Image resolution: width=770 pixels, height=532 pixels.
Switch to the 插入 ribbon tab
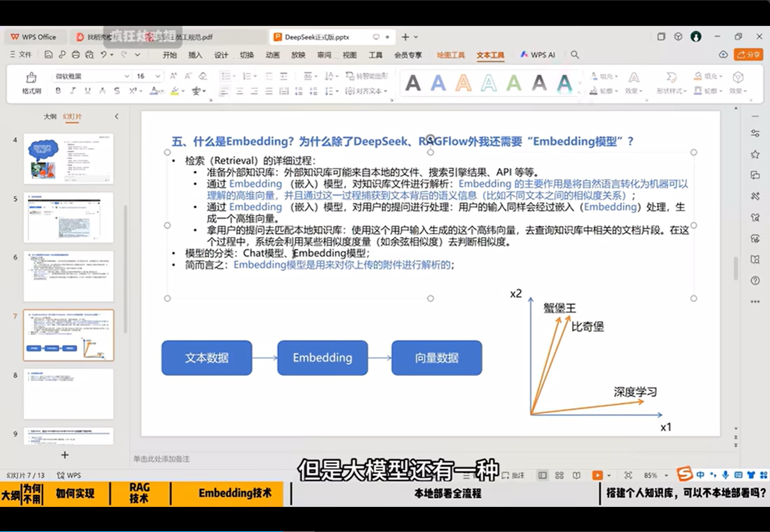195,55
